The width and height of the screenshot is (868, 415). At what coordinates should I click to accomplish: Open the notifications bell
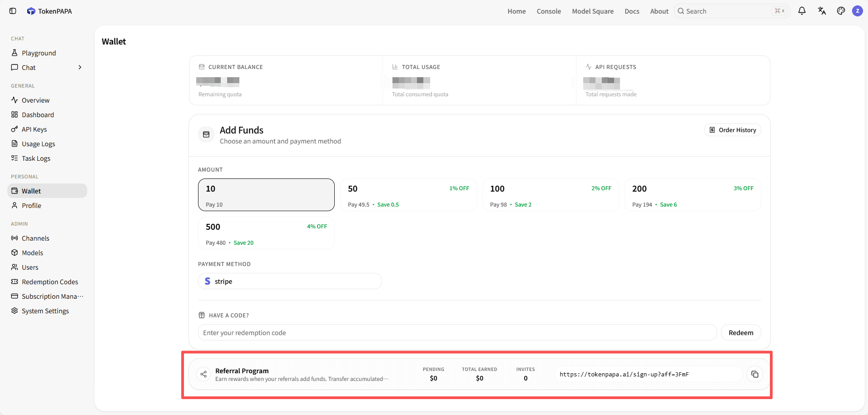[802, 11]
